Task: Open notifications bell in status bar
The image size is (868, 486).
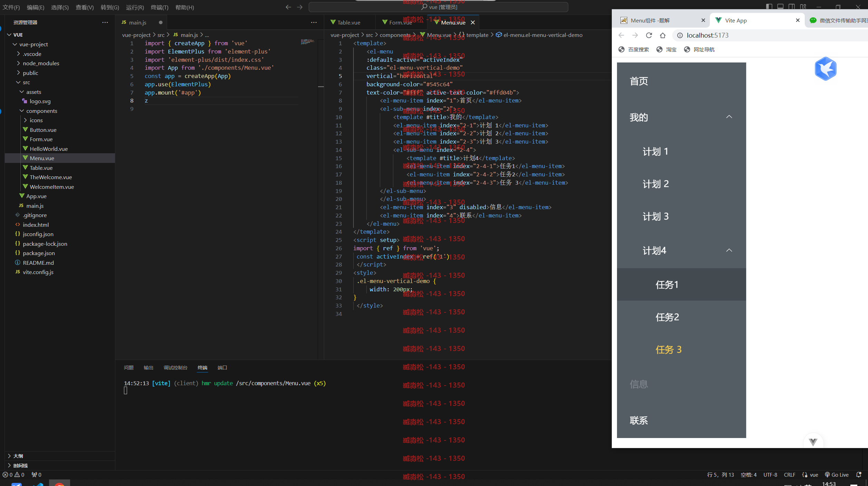Action: tap(858, 475)
